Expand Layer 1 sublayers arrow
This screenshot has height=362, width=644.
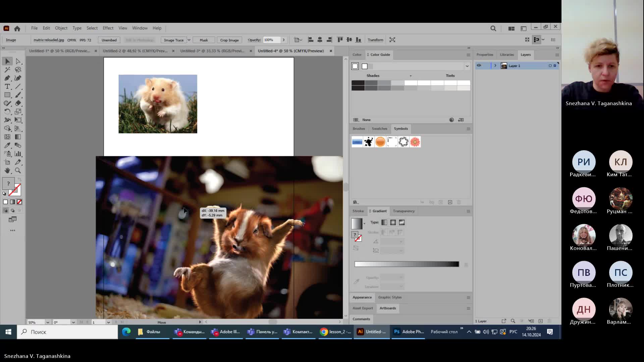pyautogui.click(x=495, y=66)
